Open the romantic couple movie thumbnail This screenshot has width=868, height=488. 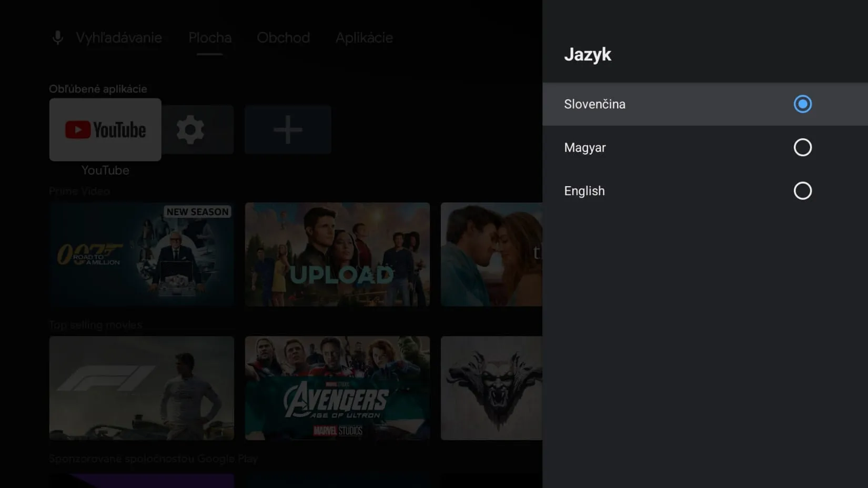pos(491,254)
